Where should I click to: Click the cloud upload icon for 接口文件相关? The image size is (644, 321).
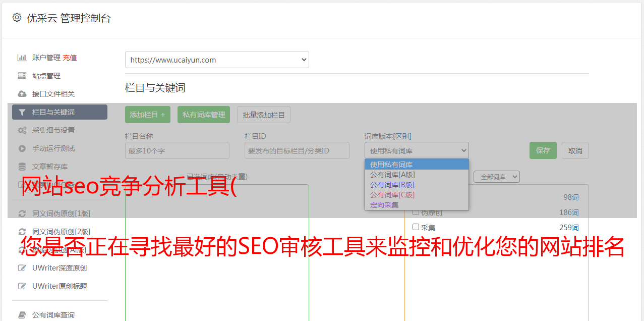[x=22, y=94]
